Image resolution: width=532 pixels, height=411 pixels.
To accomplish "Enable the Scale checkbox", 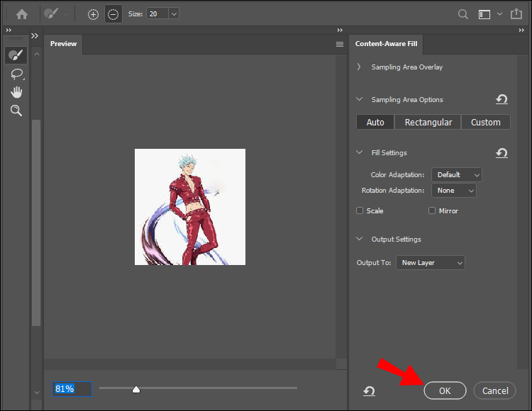I will click(x=360, y=210).
